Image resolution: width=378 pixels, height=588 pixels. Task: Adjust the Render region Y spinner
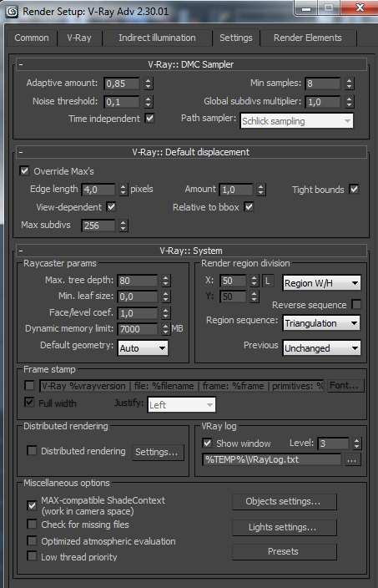tap(255, 297)
